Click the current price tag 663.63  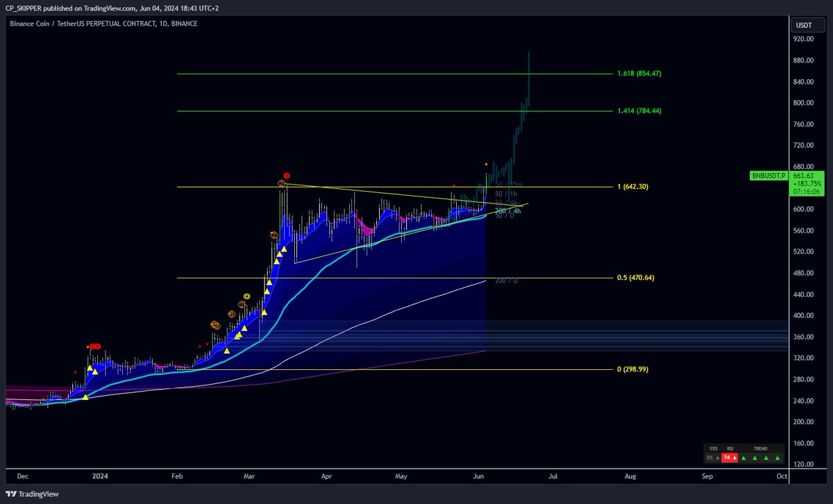[x=802, y=176]
